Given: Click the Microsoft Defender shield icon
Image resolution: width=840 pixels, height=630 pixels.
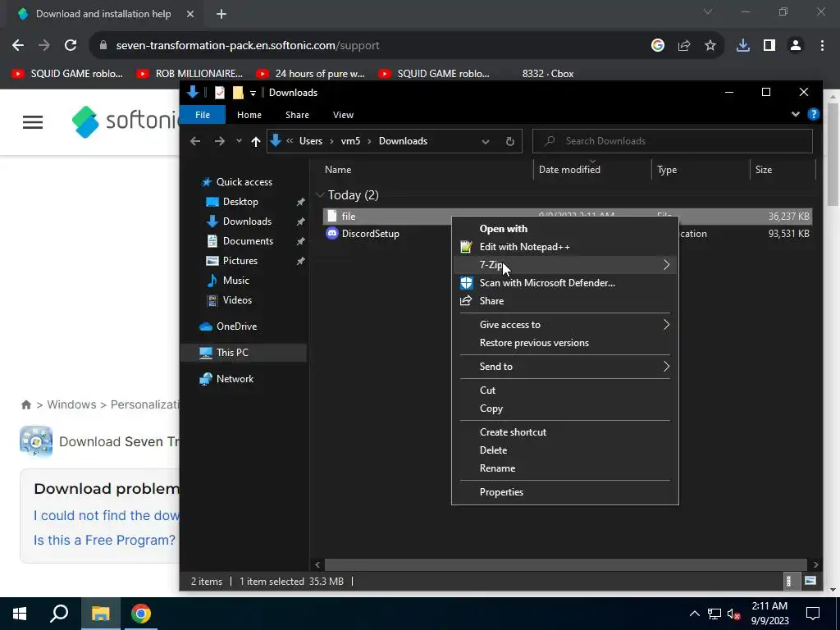Looking at the screenshot, I should point(467,283).
